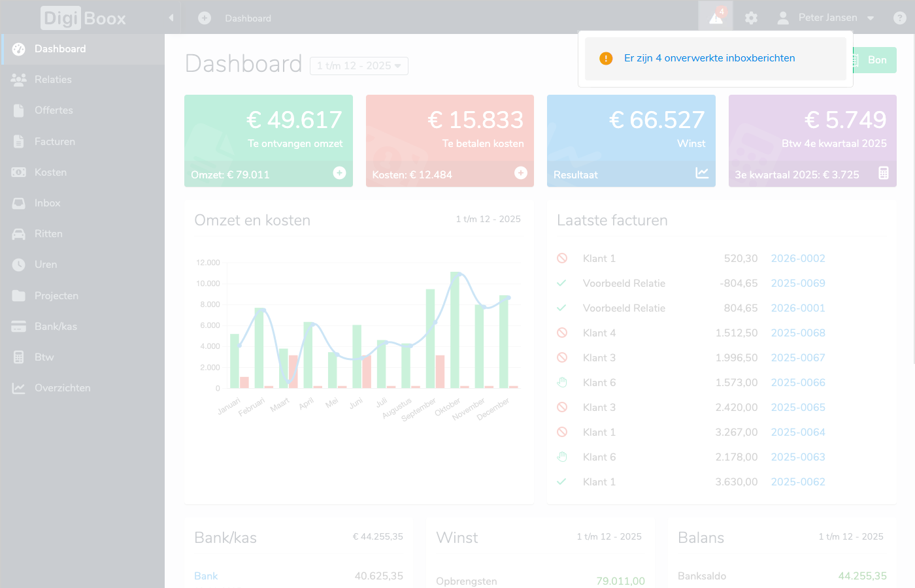Open the settings gear icon
This screenshot has height=588, width=915.
click(751, 18)
